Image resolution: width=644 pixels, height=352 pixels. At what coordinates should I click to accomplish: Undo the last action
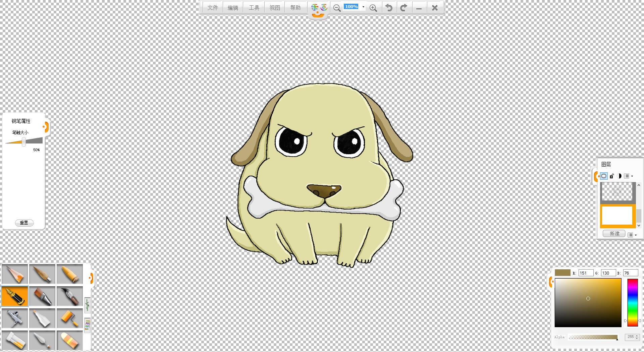[389, 8]
